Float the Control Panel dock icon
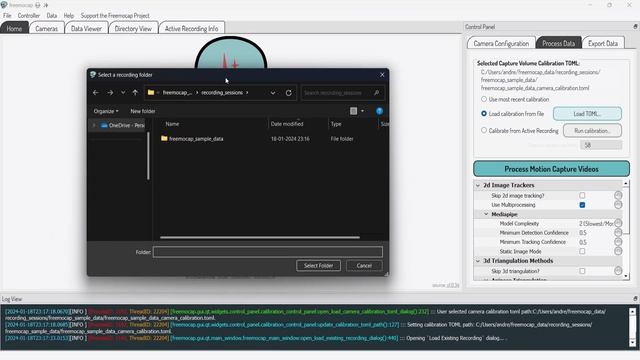 (x=635, y=27)
